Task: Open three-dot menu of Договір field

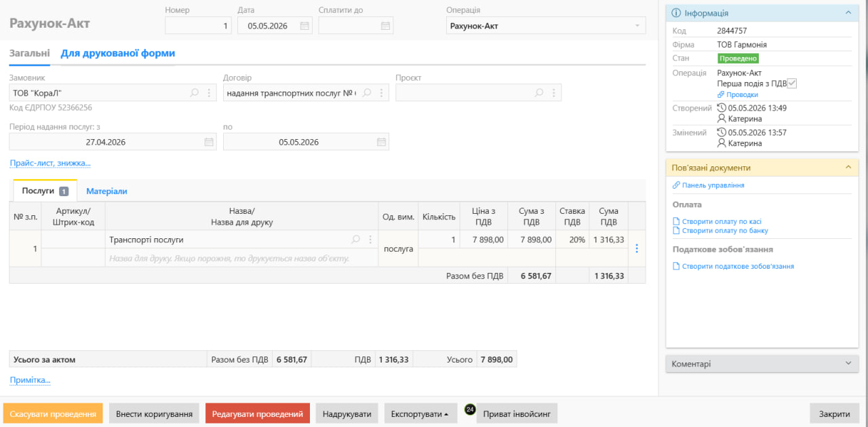Action: [381, 93]
